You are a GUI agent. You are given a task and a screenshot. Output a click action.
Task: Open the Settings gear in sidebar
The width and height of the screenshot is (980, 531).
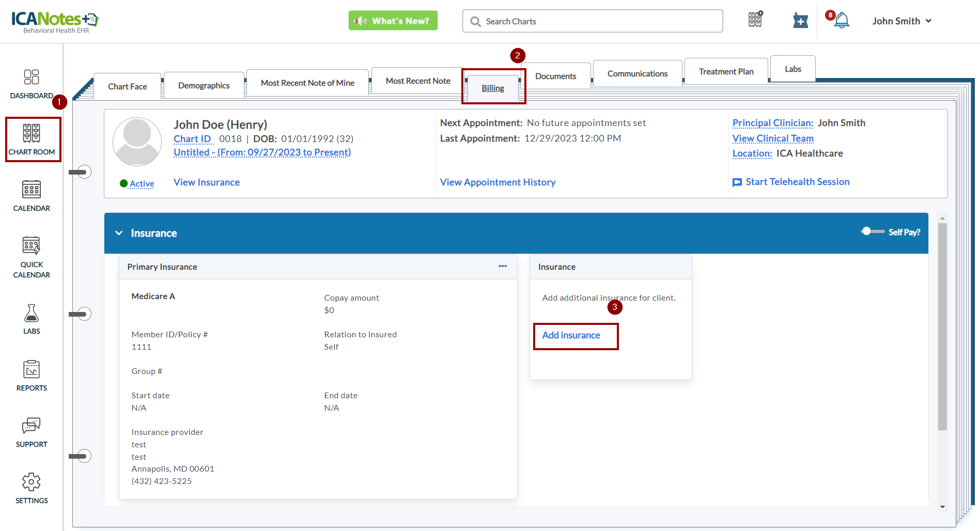click(x=32, y=488)
